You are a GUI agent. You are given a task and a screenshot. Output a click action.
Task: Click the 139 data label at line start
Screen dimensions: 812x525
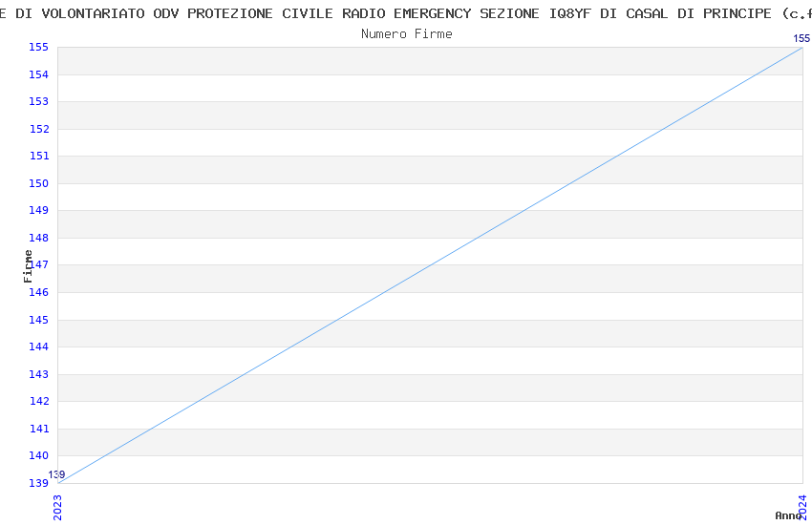[x=57, y=474]
